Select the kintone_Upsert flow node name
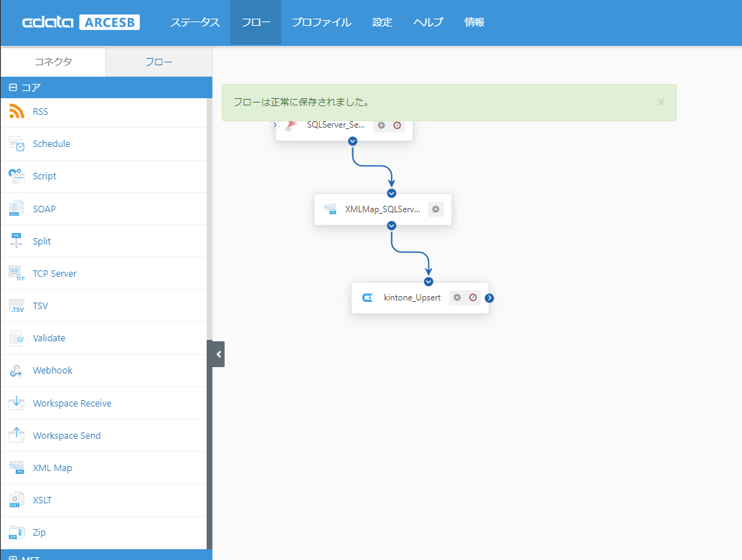Viewport: 742px width, 560px height. pyautogui.click(x=412, y=298)
